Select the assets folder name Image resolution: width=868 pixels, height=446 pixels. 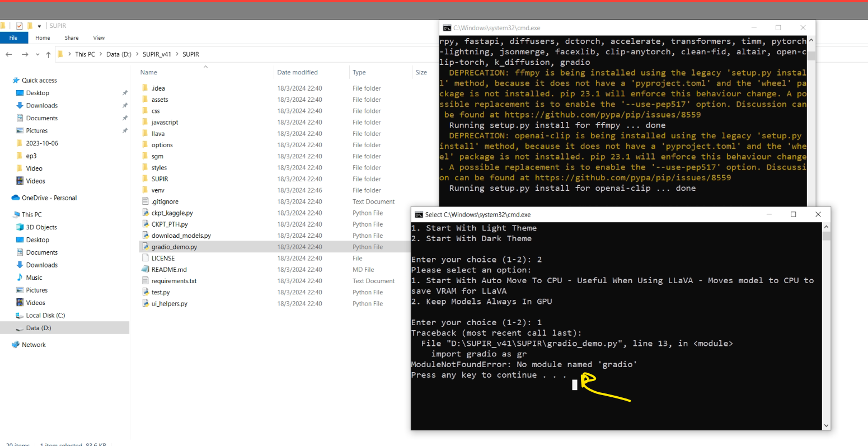click(160, 100)
